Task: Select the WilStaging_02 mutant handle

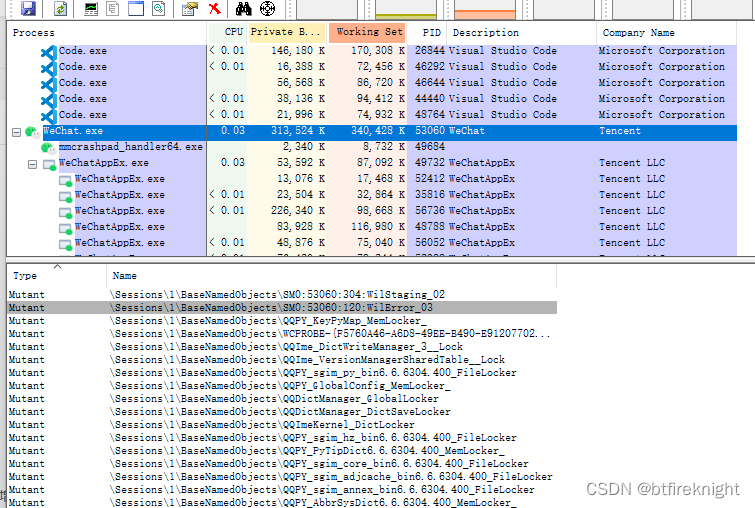Action: (x=282, y=295)
